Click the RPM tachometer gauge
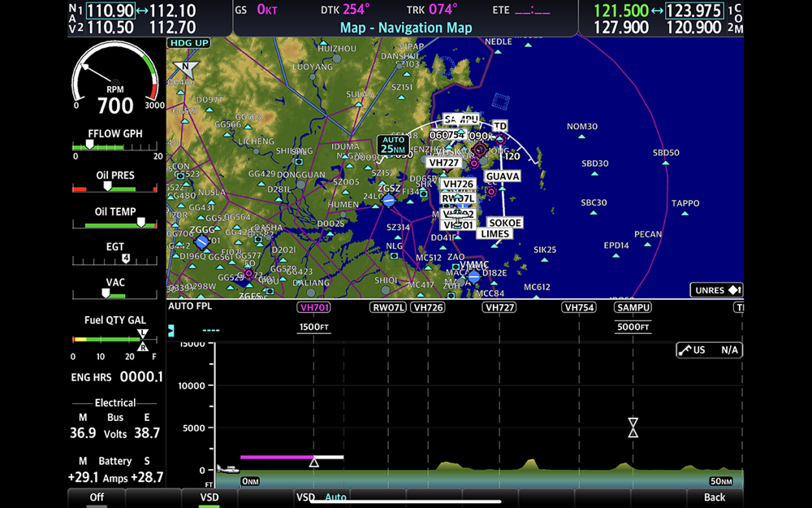 point(115,78)
